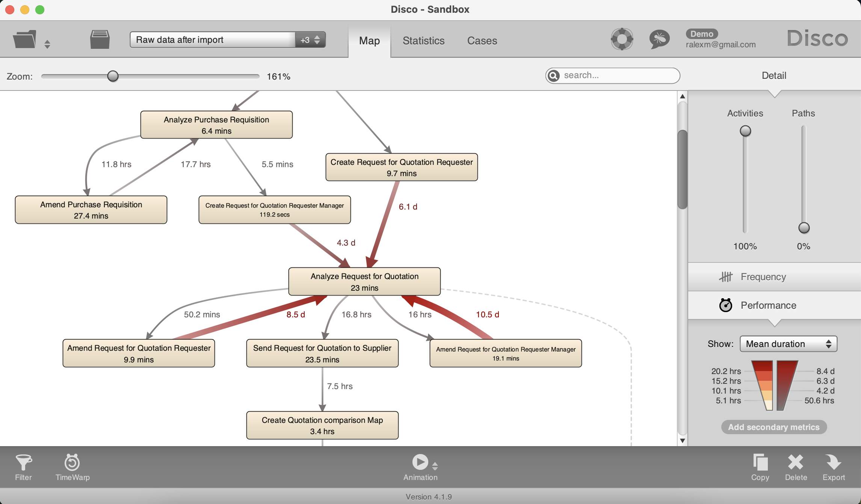The image size is (861, 504).
Task: Select the Amend Purchase Requisition activity node
Action: (91, 210)
